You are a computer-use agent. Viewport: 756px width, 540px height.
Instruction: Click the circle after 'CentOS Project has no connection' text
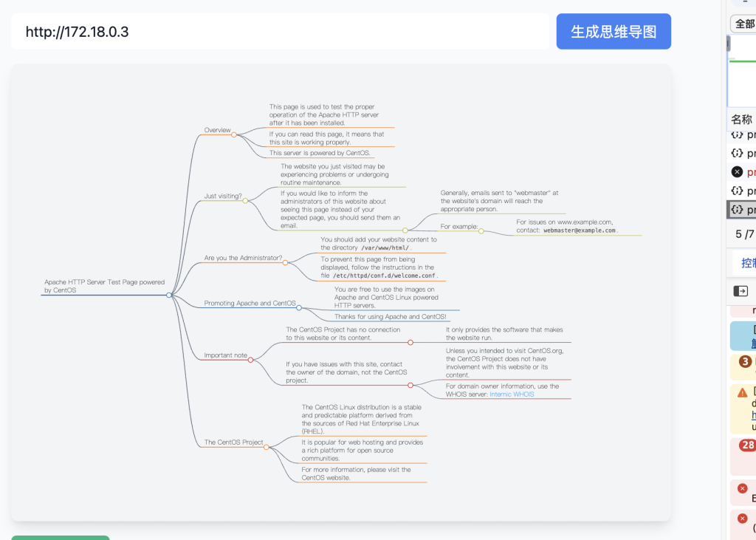pyautogui.click(x=410, y=342)
